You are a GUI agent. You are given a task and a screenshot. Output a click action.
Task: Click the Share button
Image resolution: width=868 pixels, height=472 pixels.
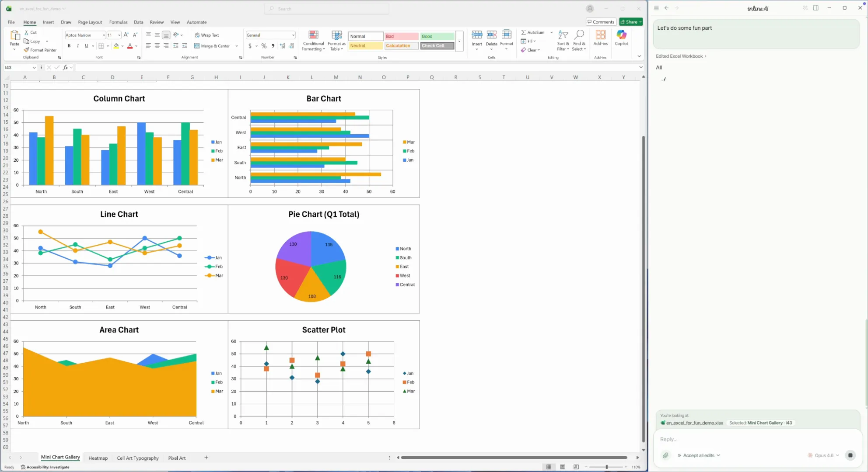point(630,22)
